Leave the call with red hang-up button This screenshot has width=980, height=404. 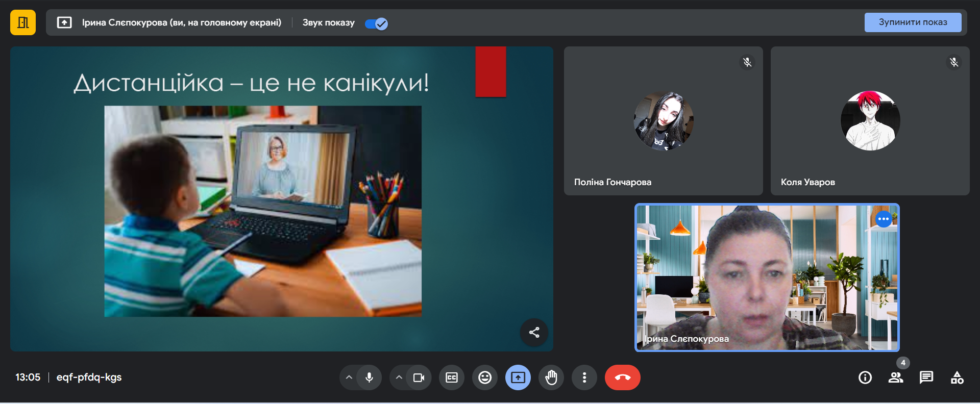click(622, 377)
